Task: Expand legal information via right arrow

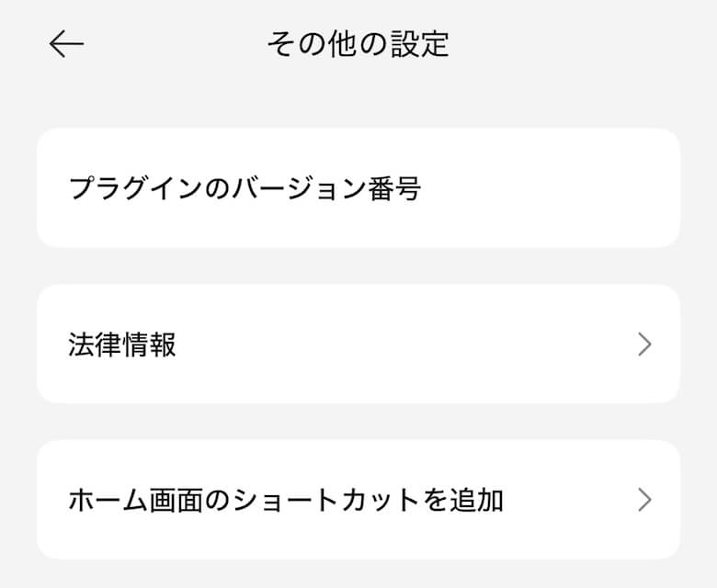Action: (644, 345)
